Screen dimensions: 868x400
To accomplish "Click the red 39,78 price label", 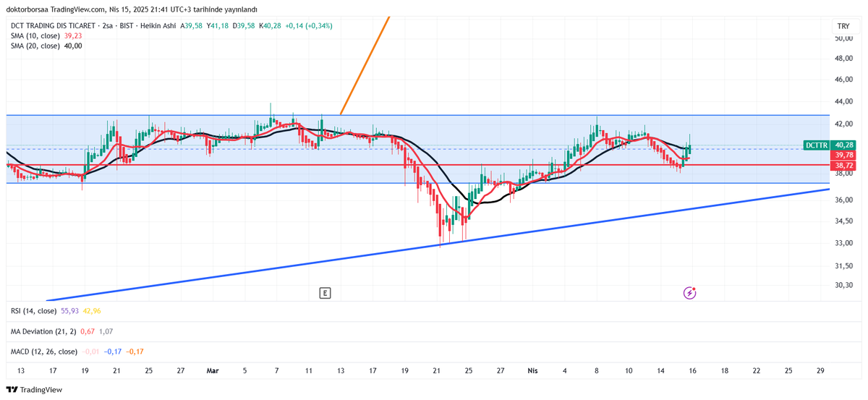I will click(x=844, y=156).
